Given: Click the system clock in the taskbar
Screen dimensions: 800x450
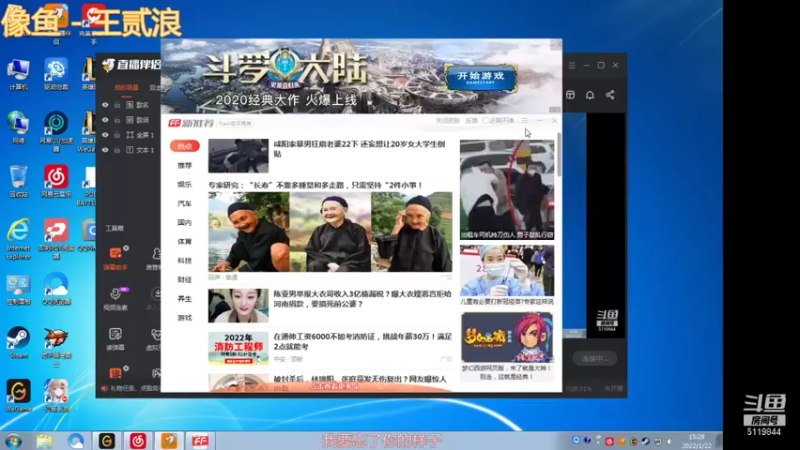Looking at the screenshot, I should pos(696,441).
